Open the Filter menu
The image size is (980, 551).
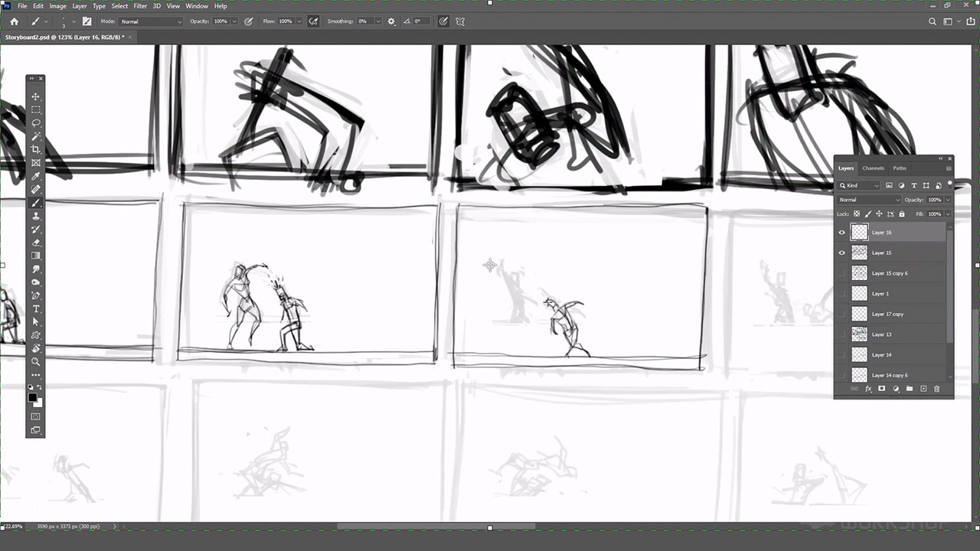click(140, 6)
